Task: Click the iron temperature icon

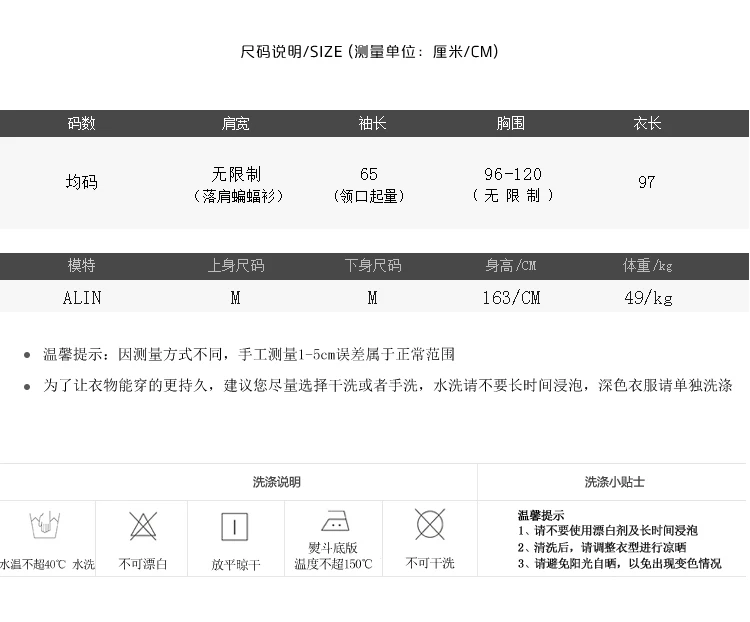Action: 335,521
